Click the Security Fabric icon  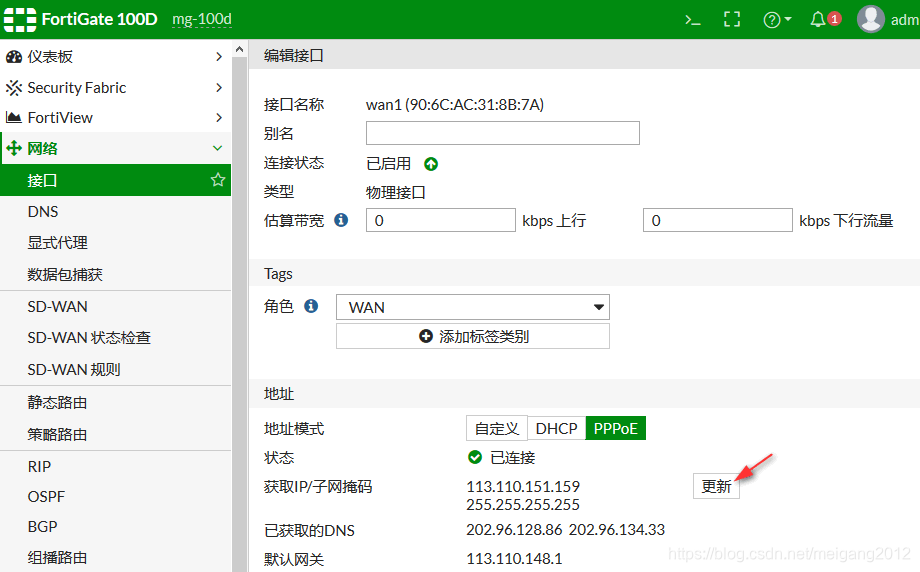(13, 88)
